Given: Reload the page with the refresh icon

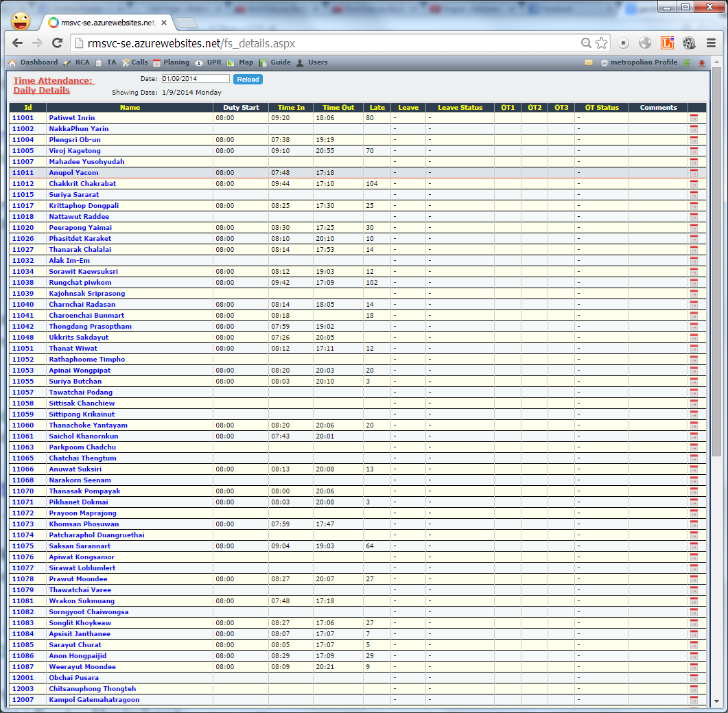Looking at the screenshot, I should [57, 43].
